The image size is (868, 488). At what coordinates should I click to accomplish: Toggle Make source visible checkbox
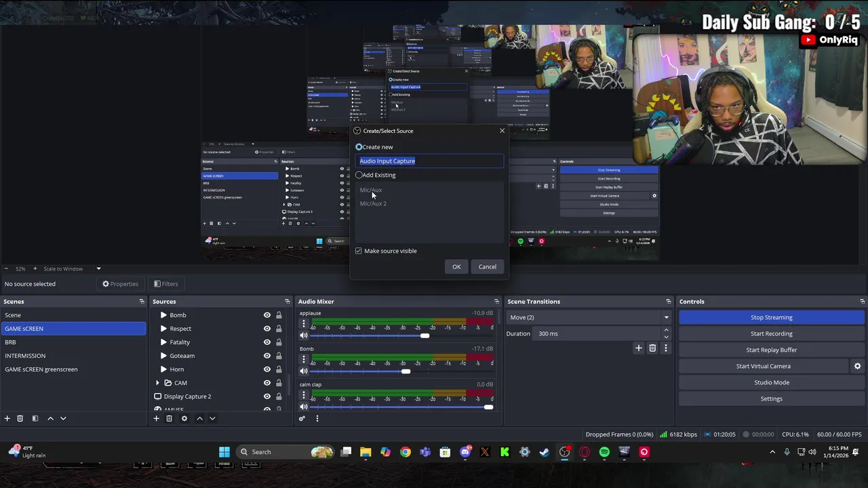pyautogui.click(x=359, y=251)
